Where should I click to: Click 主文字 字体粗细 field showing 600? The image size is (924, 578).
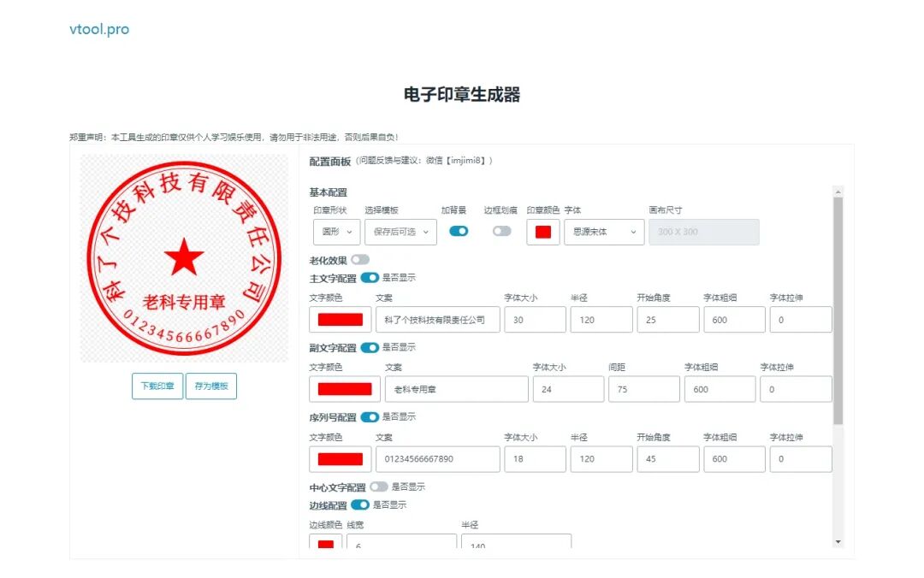[734, 320]
